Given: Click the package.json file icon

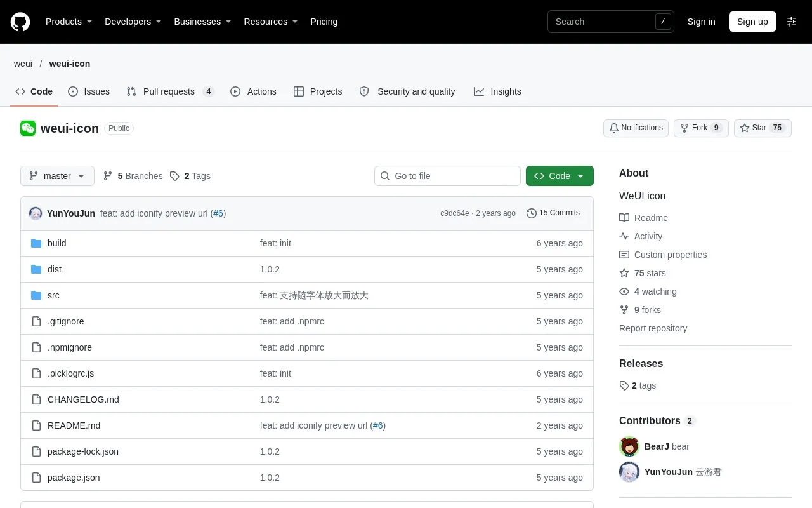Looking at the screenshot, I should (x=36, y=478).
